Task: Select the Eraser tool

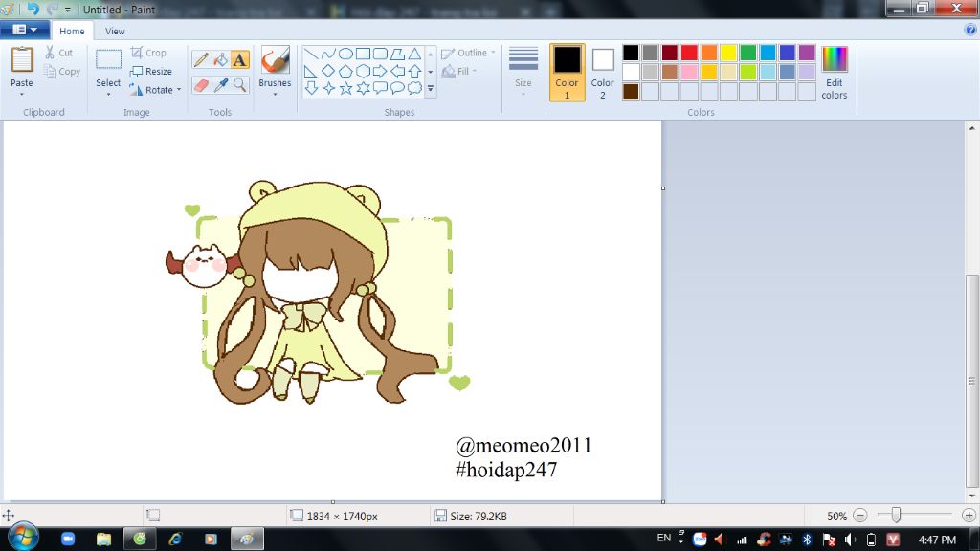Action: click(201, 85)
